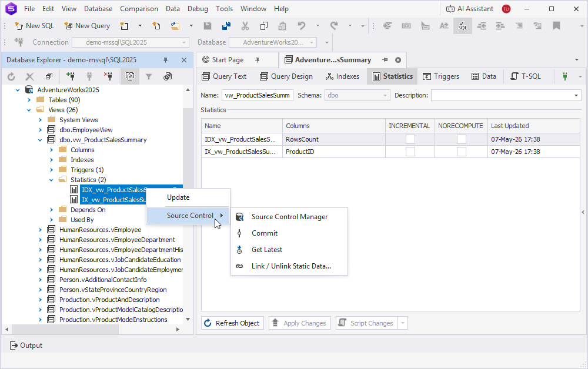Choose Get Latest in submenu
588x369 pixels.
point(289,250)
